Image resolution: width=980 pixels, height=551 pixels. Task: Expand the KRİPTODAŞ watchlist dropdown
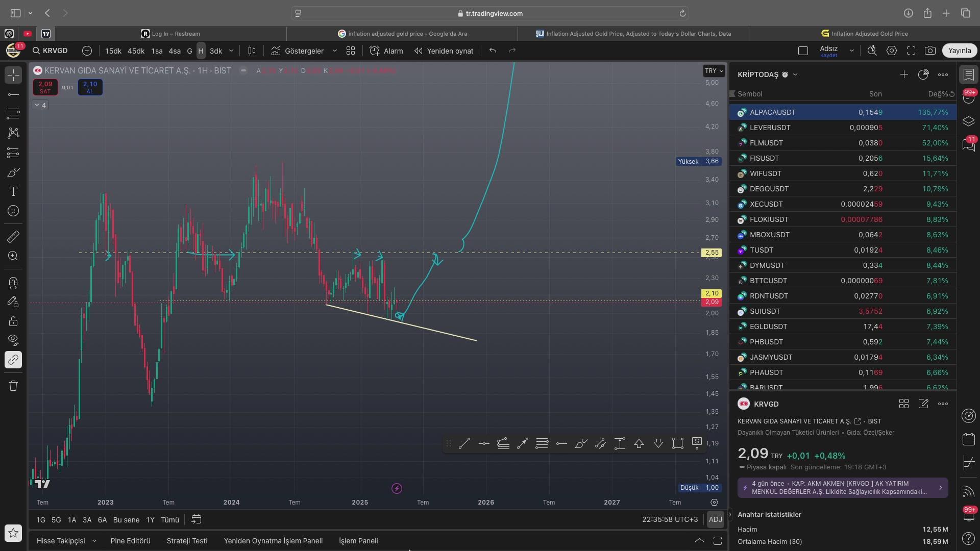795,74
